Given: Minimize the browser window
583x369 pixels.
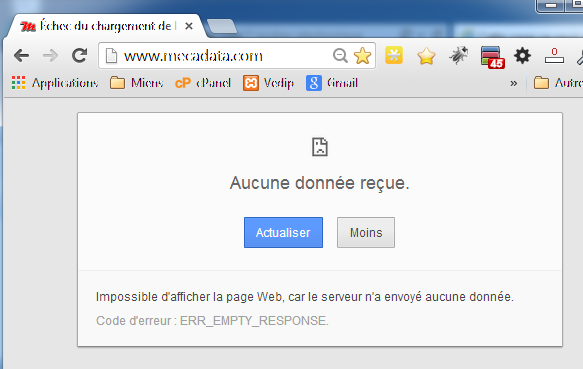Looking at the screenshot, I should tap(551, 5).
